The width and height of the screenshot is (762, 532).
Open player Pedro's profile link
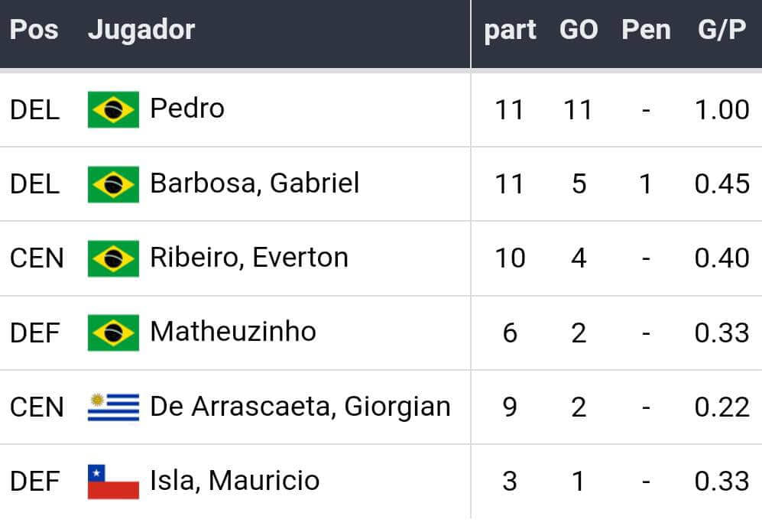coord(187,109)
